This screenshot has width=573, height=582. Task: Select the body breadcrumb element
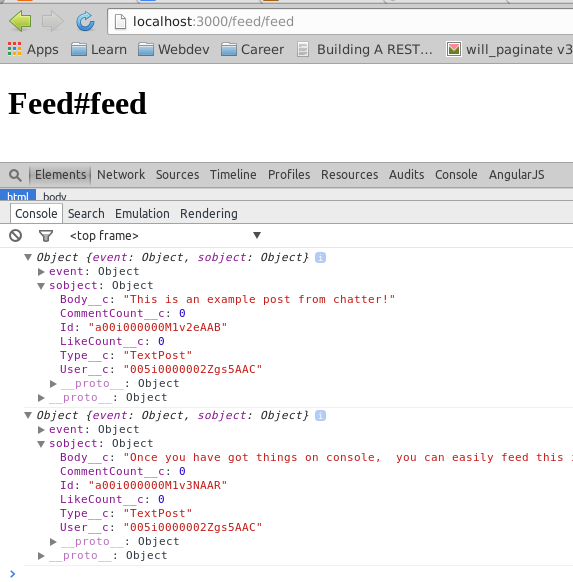(x=55, y=196)
